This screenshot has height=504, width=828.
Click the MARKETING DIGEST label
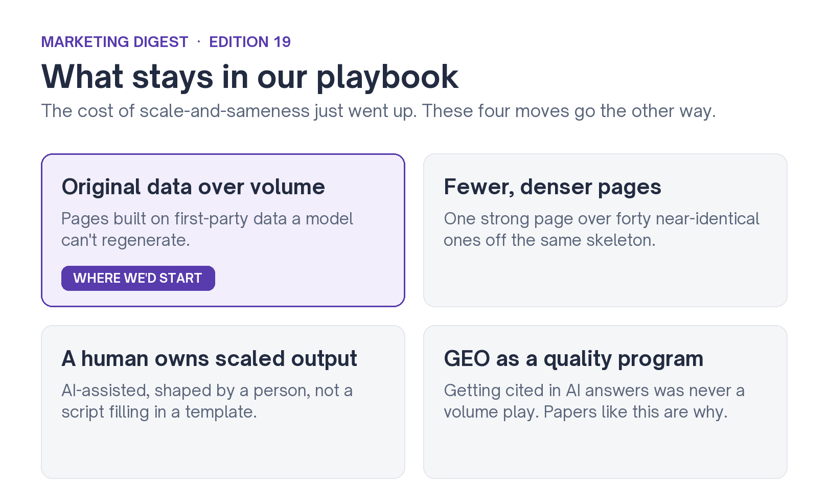[114, 42]
